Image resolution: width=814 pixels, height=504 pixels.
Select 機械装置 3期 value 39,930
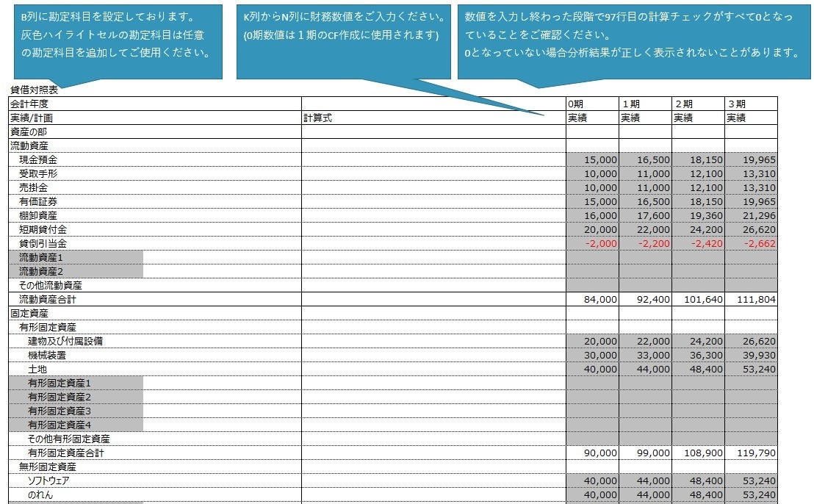751,356
